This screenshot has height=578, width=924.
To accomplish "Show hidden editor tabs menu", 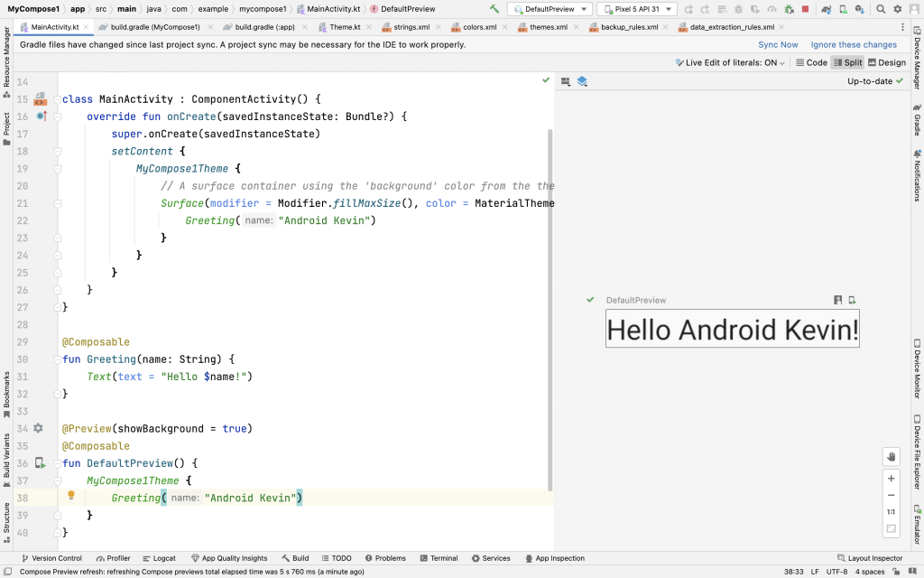I will pyautogui.click(x=902, y=27).
